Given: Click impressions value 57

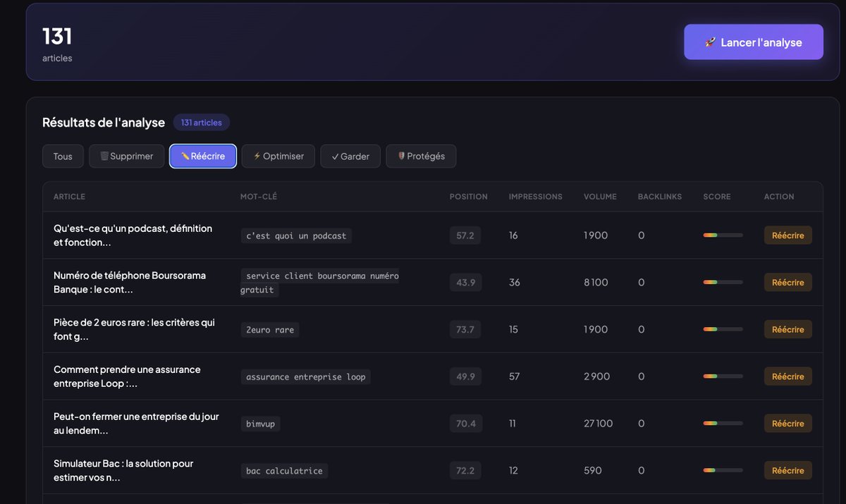Looking at the screenshot, I should pyautogui.click(x=515, y=376).
